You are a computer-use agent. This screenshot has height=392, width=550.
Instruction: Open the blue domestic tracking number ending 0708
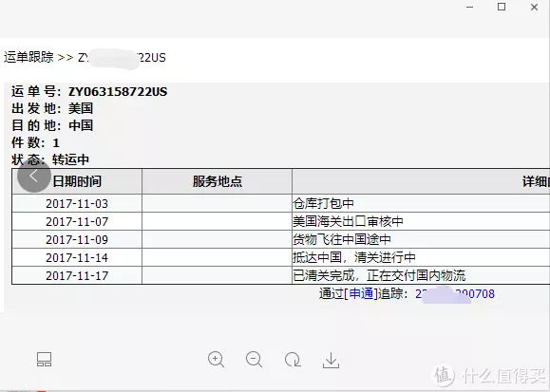455,294
